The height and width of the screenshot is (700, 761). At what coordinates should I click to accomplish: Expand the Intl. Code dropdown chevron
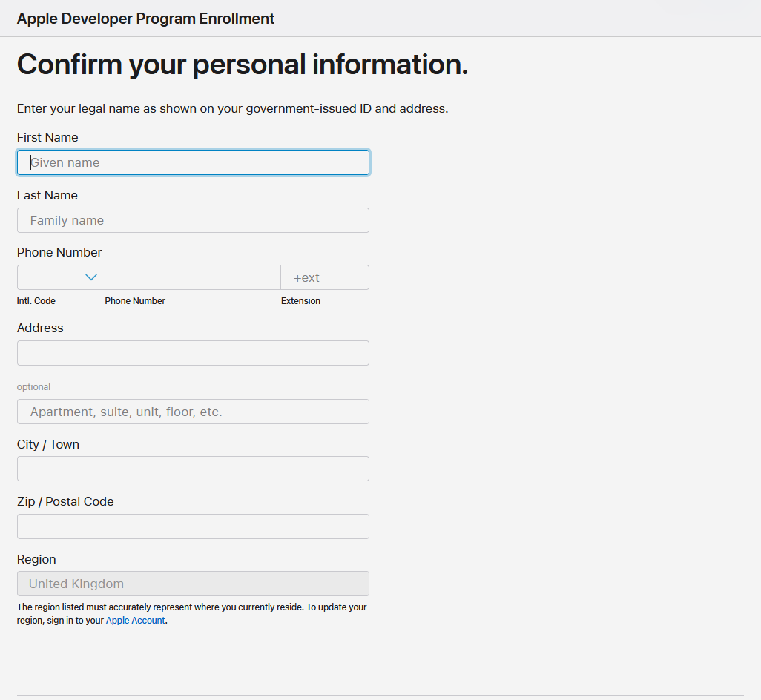[x=90, y=277]
